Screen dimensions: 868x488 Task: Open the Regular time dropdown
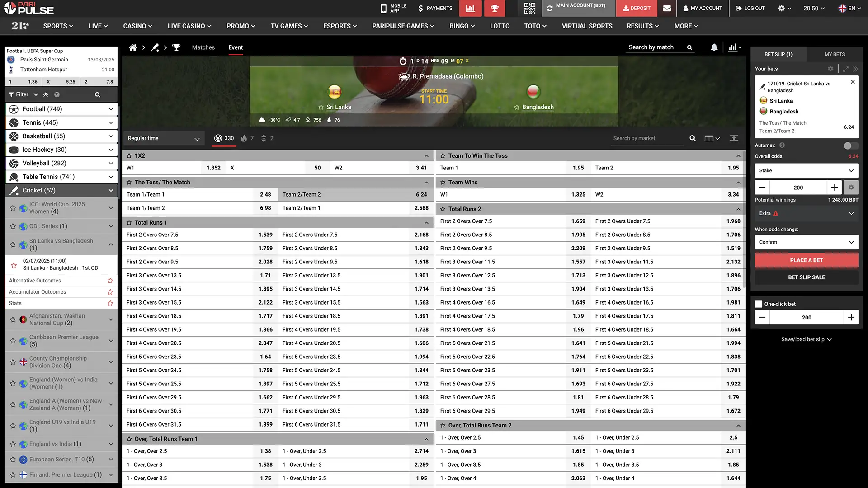(x=164, y=138)
